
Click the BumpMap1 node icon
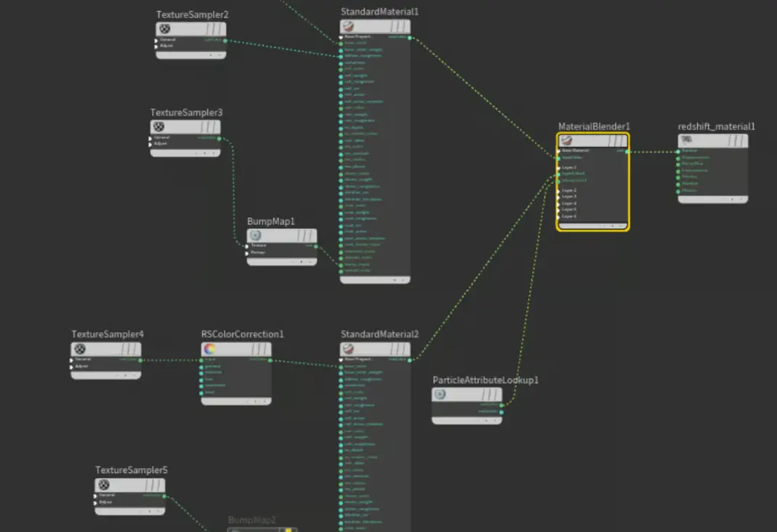[x=255, y=236]
